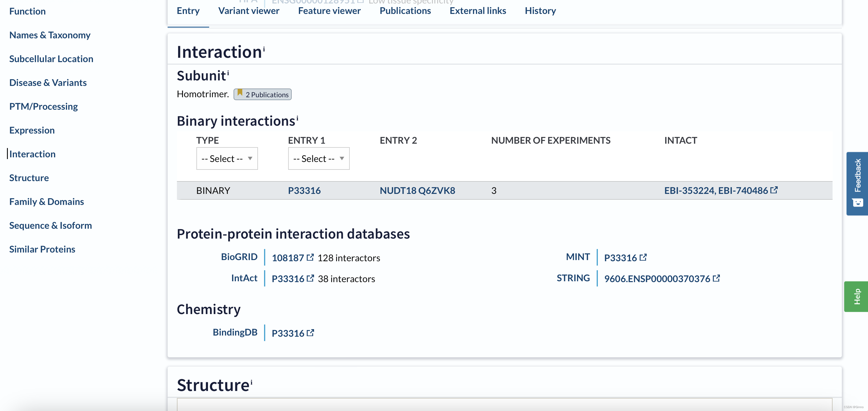Click external link icon next to BindingDB P33316
Image resolution: width=868 pixels, height=411 pixels.
tap(310, 333)
